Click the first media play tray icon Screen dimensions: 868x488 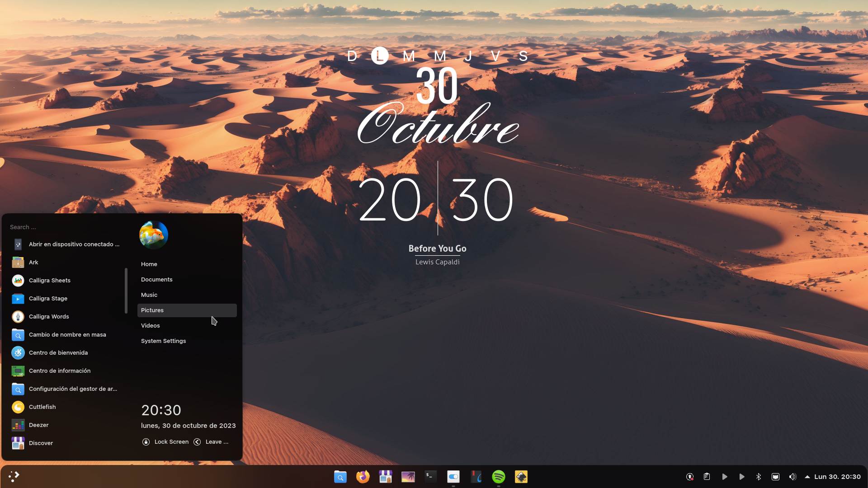pyautogui.click(x=725, y=477)
